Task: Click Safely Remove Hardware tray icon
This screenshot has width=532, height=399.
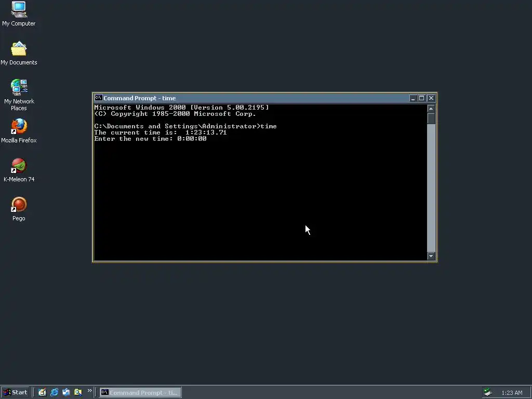Action: pyautogui.click(x=488, y=393)
